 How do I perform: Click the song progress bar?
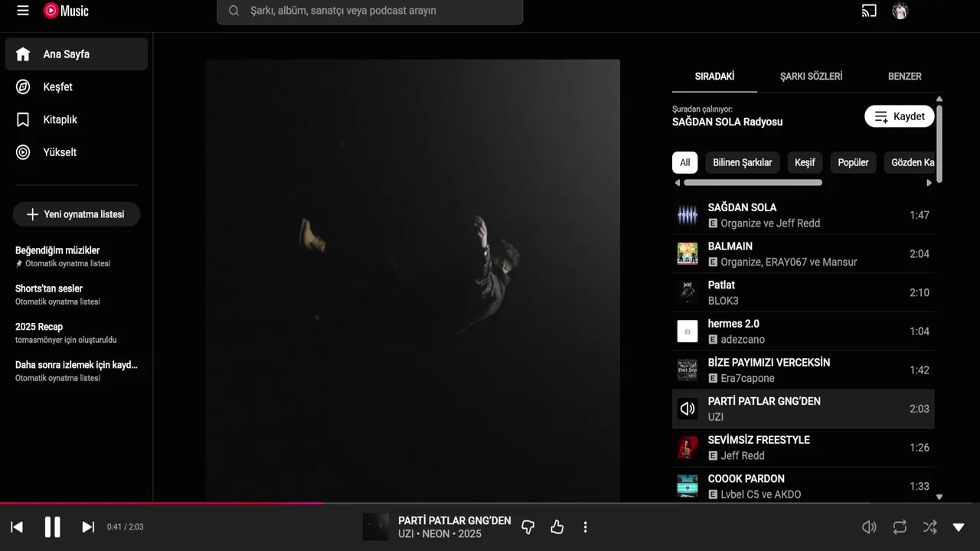[490, 503]
